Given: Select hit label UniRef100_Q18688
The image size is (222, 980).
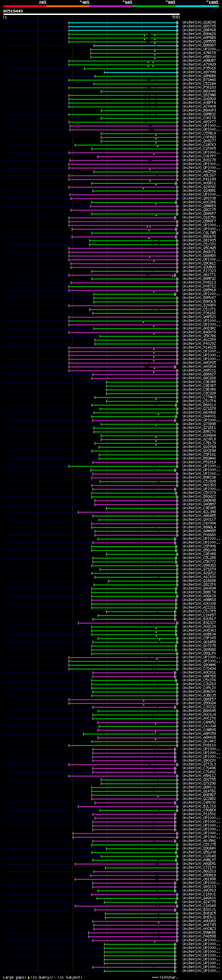Looking at the screenshot, I should tap(199, 581).
